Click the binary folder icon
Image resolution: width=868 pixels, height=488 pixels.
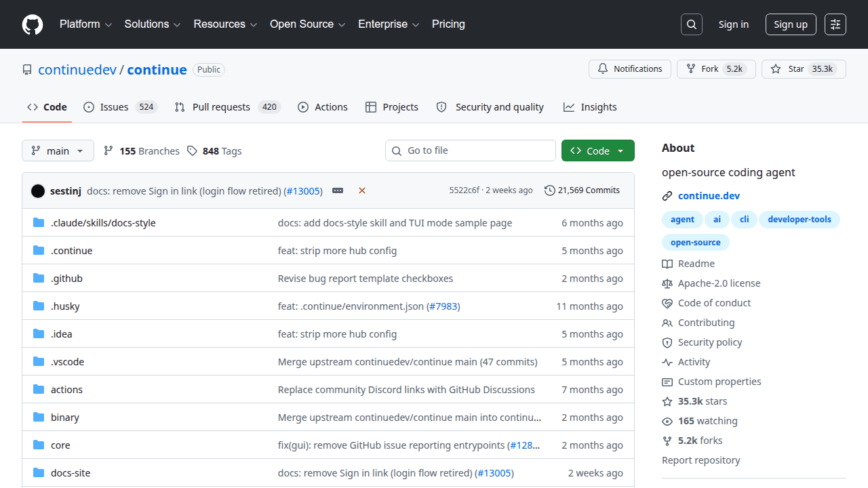point(39,418)
